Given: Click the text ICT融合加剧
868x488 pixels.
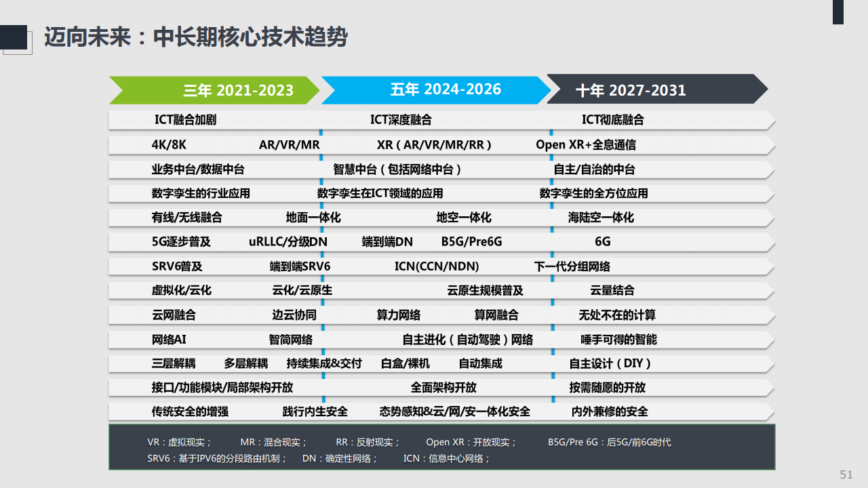Looking at the screenshot, I should 185,120.
